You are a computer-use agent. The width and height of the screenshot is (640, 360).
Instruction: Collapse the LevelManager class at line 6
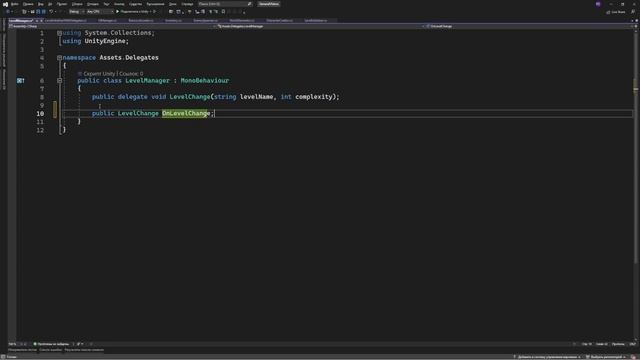[59, 81]
